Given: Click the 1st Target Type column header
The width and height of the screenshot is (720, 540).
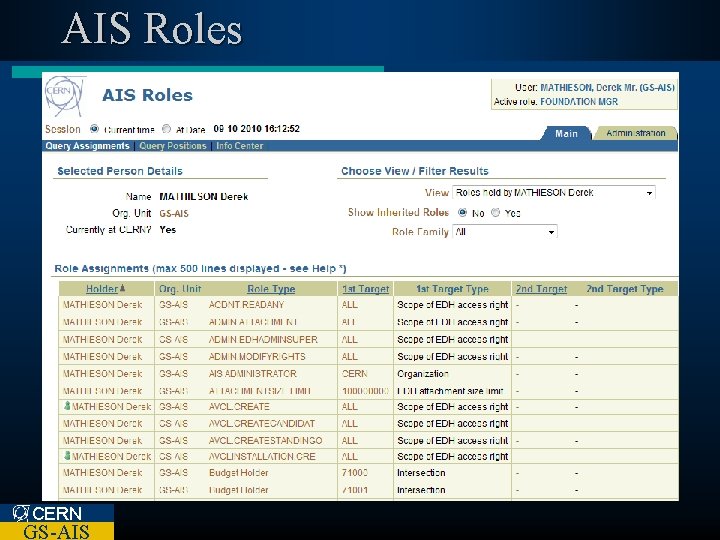Looking at the screenshot, I should (452, 289).
